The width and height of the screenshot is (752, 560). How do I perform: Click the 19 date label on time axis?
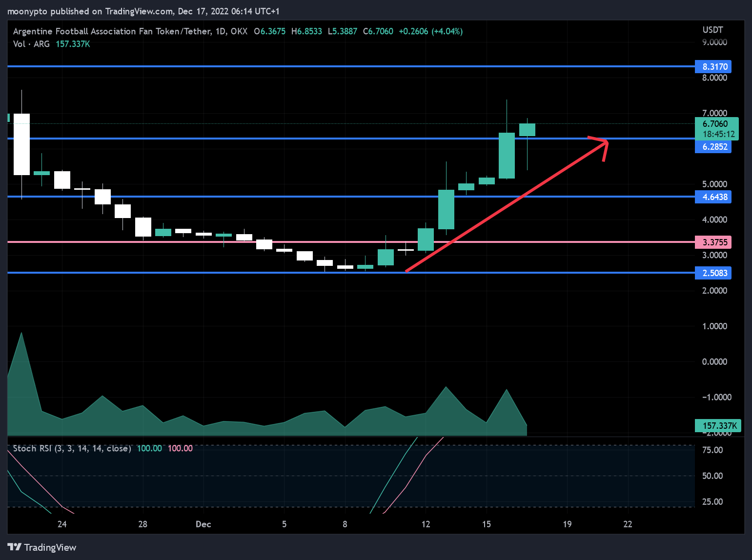[567, 524]
